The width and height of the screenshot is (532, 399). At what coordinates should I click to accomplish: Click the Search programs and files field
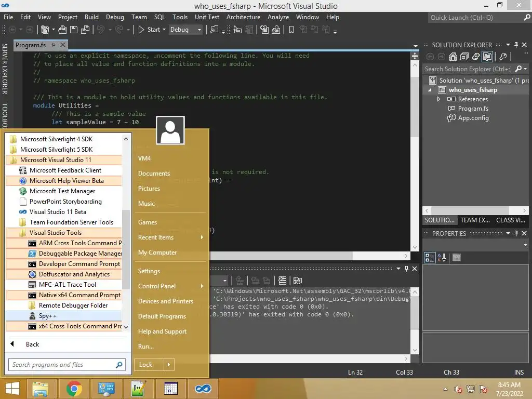click(x=67, y=365)
